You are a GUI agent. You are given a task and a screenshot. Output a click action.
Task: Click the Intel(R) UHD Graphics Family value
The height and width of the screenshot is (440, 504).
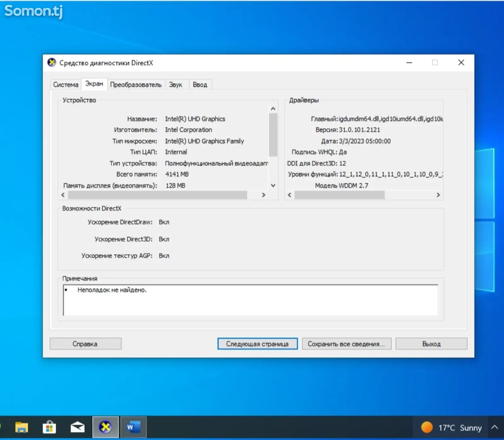coord(205,141)
